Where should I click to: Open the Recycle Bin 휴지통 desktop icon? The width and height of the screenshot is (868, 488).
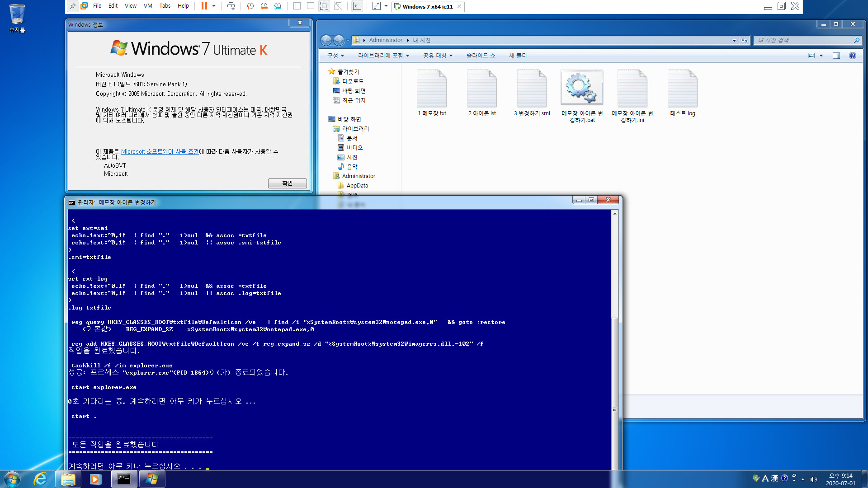(17, 18)
